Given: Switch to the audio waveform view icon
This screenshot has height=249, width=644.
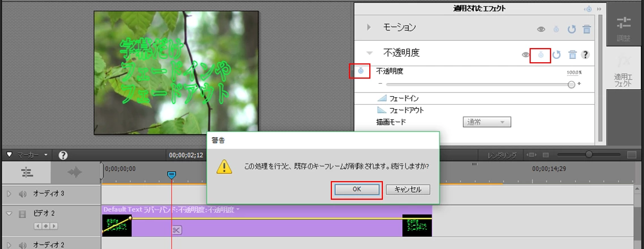Looking at the screenshot, I should click(75, 173).
